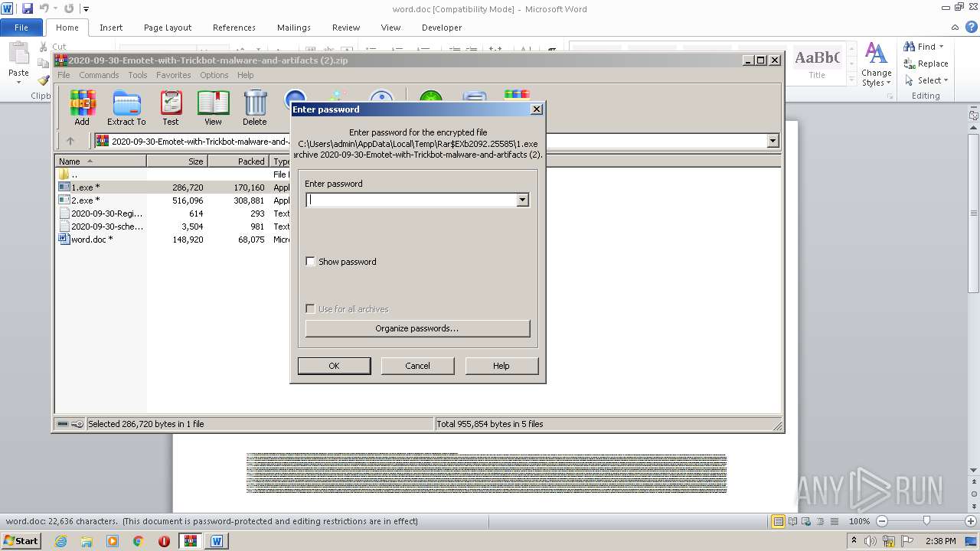
Task: Sort the list by the Name column header
Action: point(100,161)
